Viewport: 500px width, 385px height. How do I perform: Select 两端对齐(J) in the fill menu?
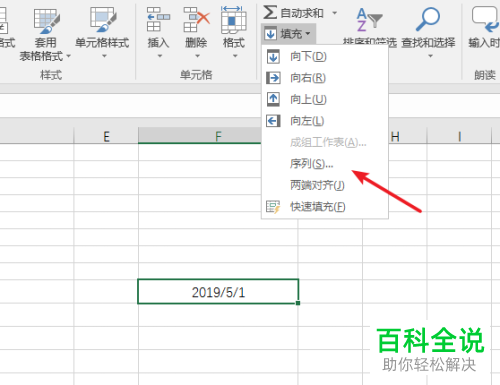coord(325,185)
